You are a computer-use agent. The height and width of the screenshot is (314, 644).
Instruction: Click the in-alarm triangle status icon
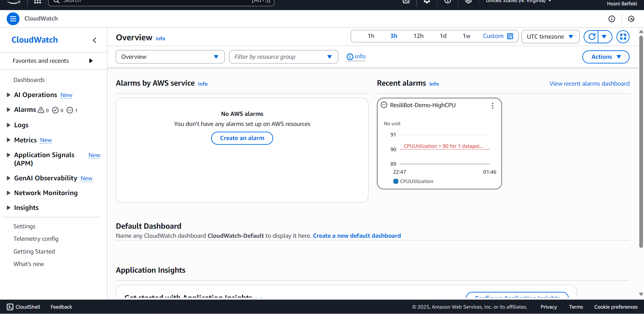pyautogui.click(x=41, y=110)
